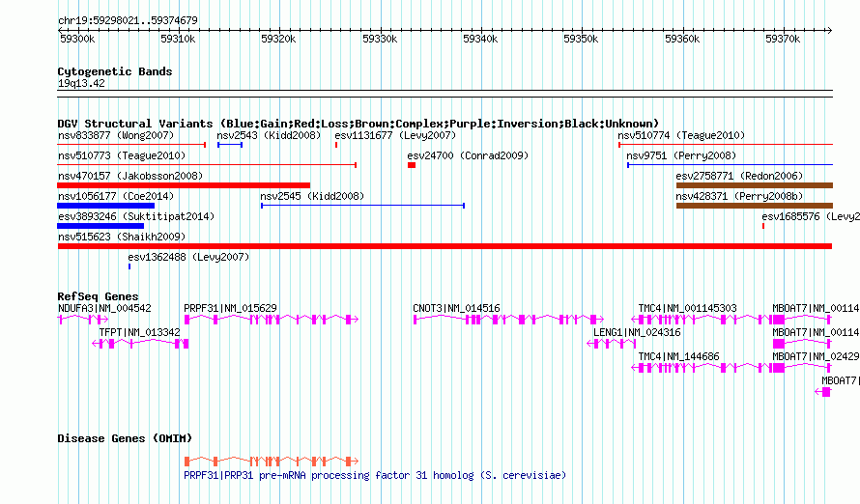Select the nsv2543 (Kidd2008) blue gain bar
860x504 pixels.
point(230,145)
